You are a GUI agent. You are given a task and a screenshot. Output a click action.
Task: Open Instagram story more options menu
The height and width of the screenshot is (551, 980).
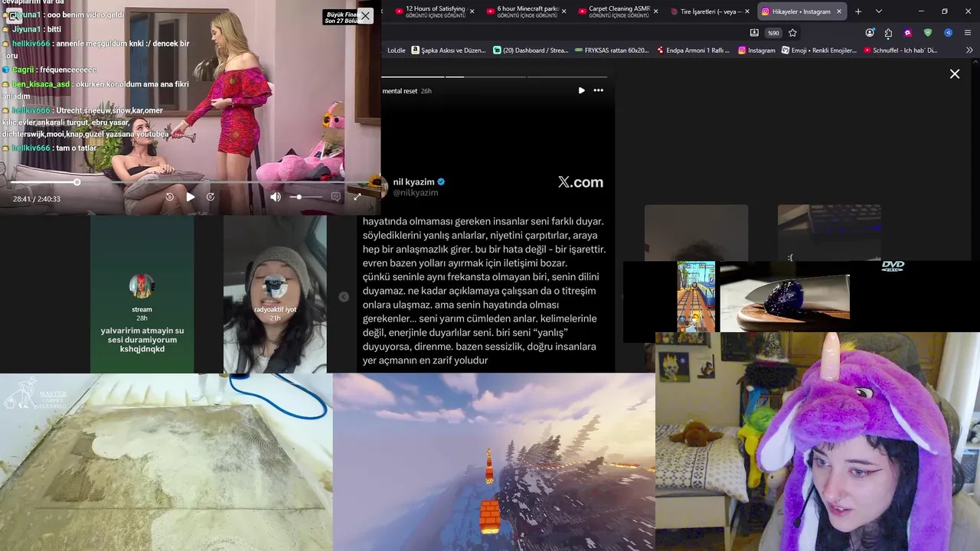pyautogui.click(x=599, y=90)
